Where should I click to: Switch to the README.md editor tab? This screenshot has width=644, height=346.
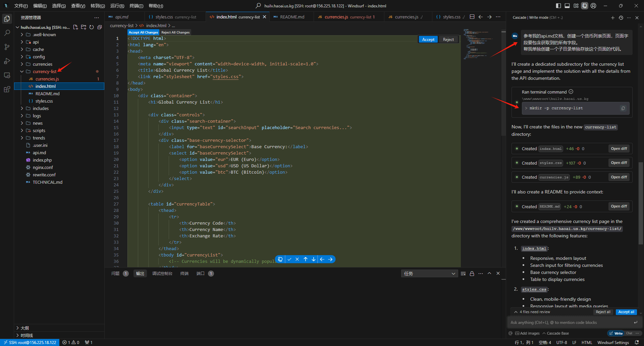pyautogui.click(x=291, y=17)
